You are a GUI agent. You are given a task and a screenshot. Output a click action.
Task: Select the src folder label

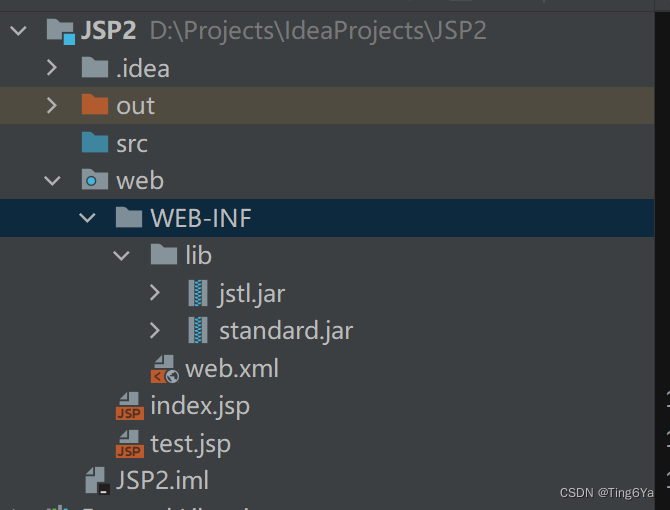click(x=132, y=144)
